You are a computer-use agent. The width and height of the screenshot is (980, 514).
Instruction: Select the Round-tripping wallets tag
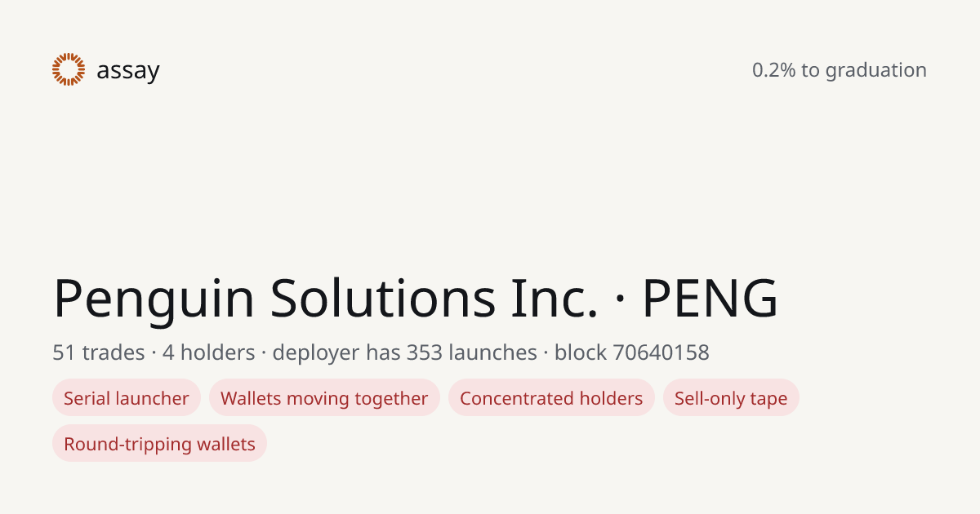pyautogui.click(x=159, y=444)
